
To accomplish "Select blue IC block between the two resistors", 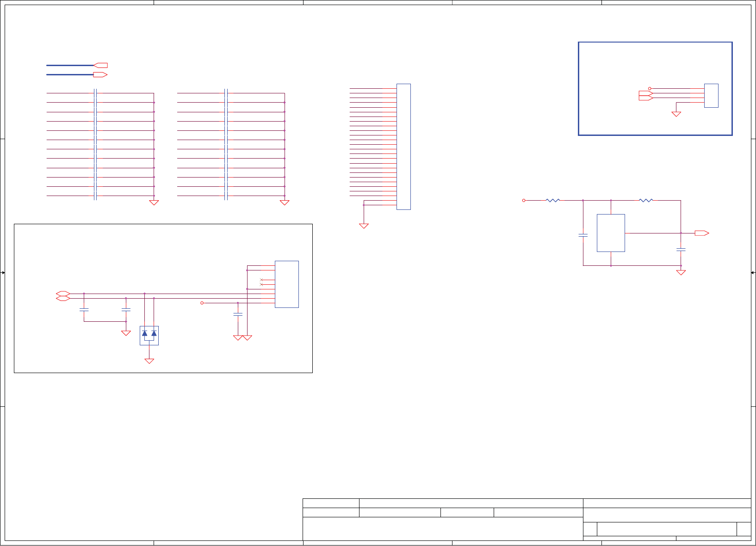I will pyautogui.click(x=611, y=233).
